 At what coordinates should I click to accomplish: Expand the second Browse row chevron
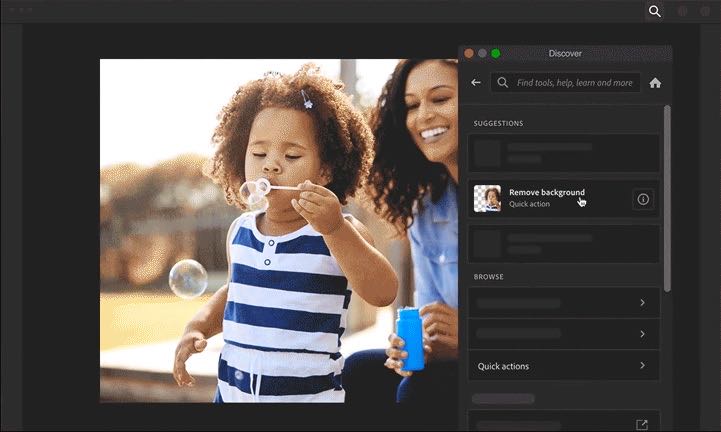click(642, 334)
